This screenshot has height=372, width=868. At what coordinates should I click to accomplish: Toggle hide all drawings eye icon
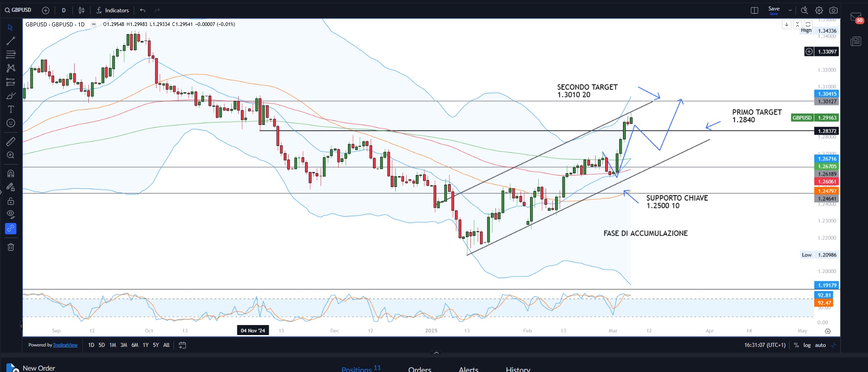(10, 214)
